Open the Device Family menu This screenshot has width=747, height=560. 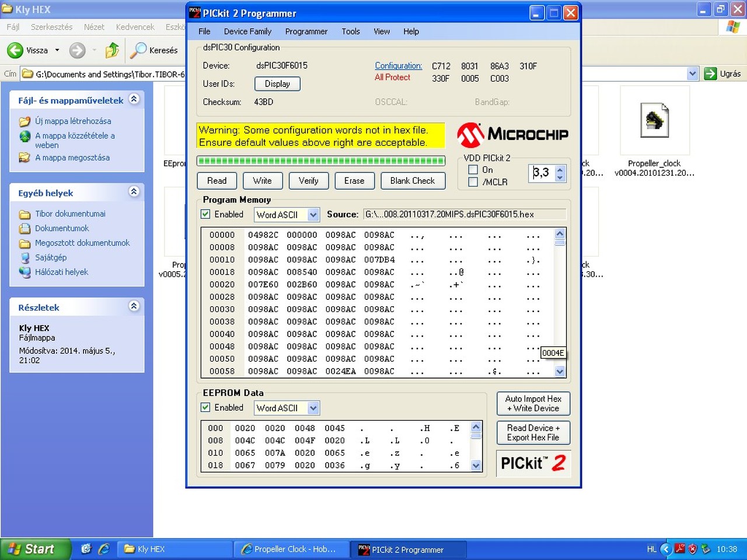click(247, 32)
